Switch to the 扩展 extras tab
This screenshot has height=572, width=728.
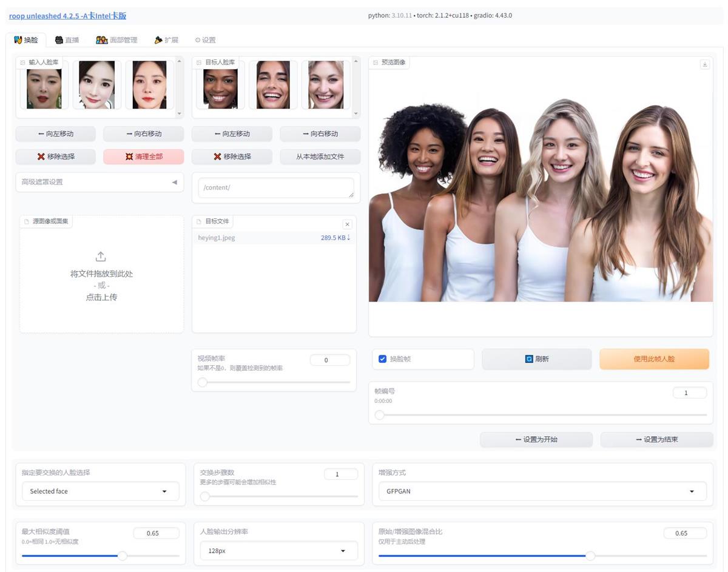[x=166, y=40]
